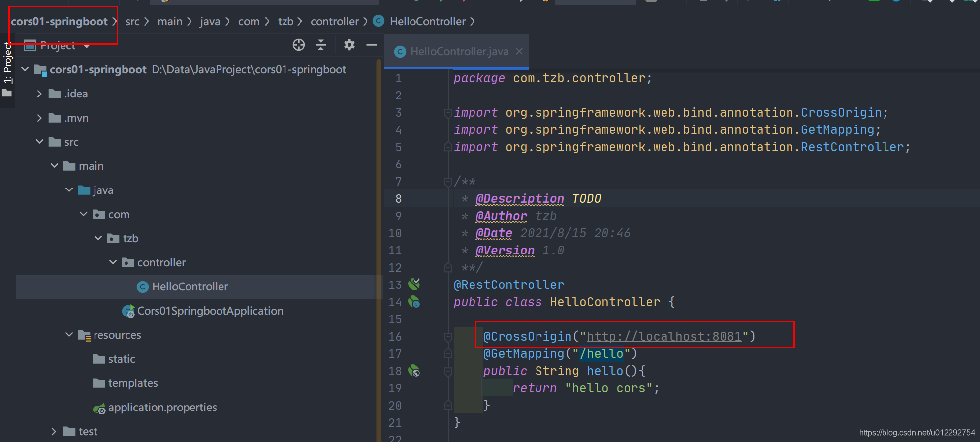Collapse the controller package

113,262
